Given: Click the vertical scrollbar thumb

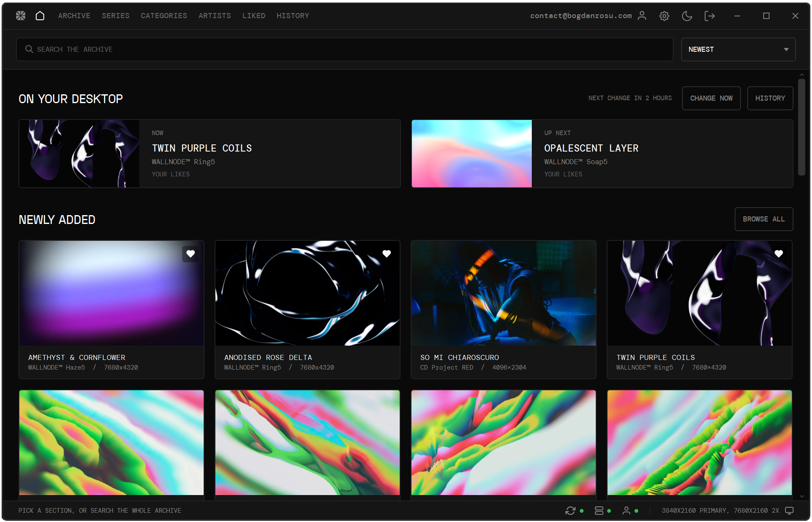Looking at the screenshot, I should click(801, 127).
